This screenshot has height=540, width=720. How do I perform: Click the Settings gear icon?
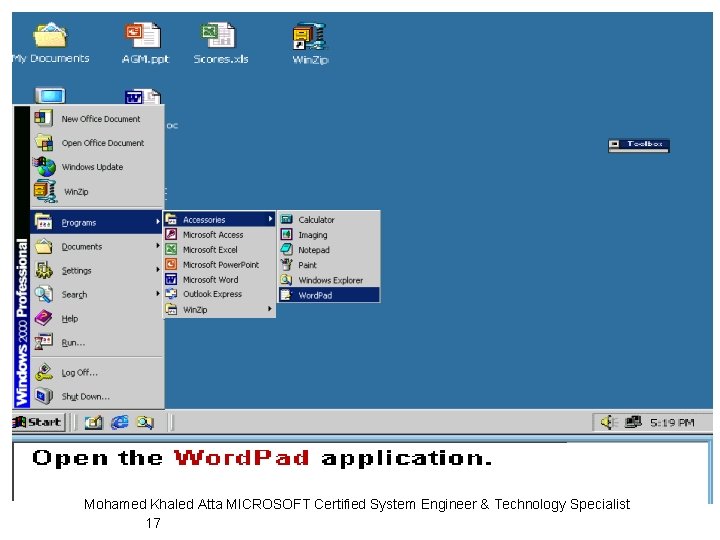tap(44, 270)
